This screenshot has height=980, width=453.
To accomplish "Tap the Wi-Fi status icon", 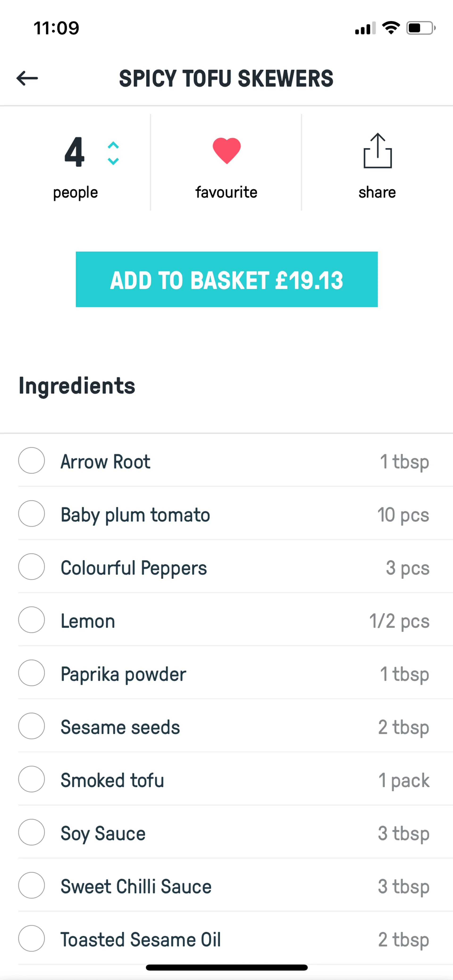I will 391,28.
